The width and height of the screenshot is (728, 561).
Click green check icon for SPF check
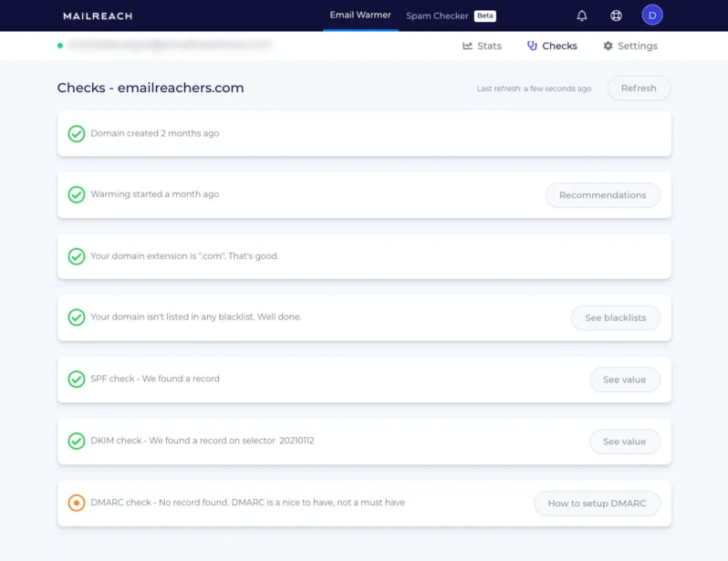[x=77, y=379]
